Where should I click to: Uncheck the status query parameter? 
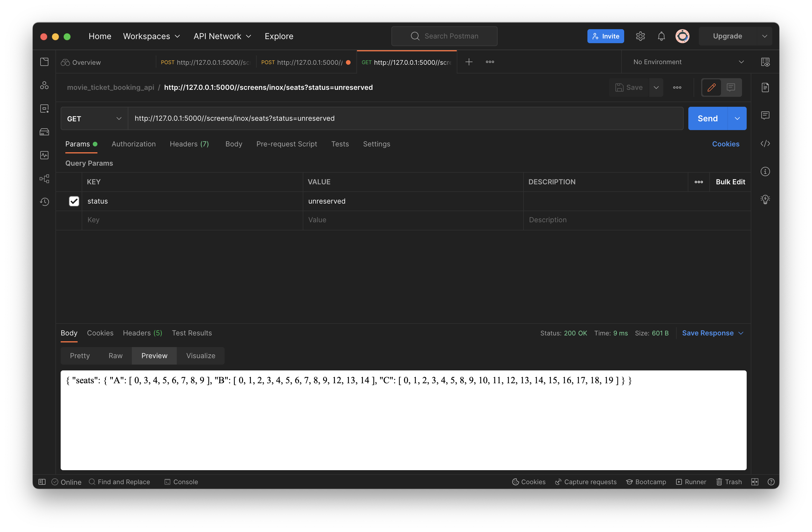click(74, 201)
